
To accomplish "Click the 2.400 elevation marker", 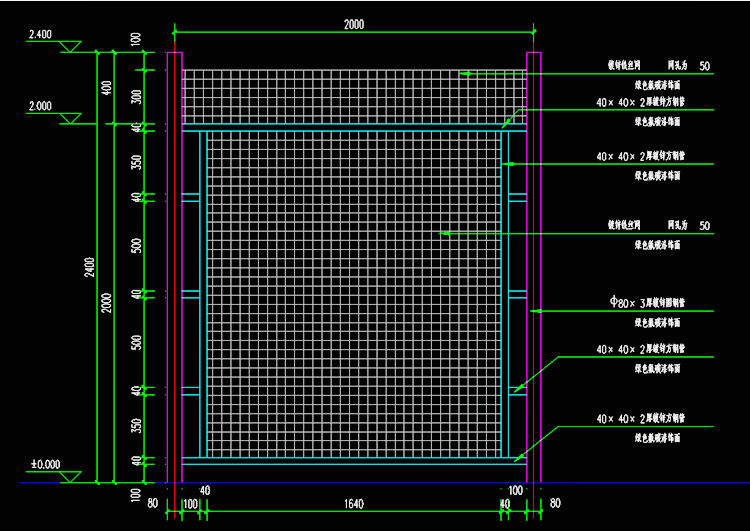I will coord(40,35).
